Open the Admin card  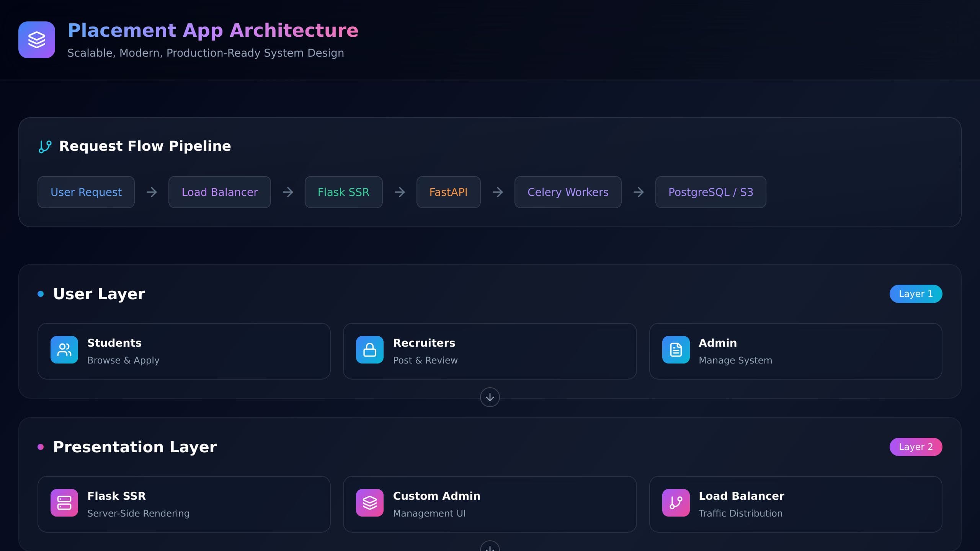click(796, 351)
